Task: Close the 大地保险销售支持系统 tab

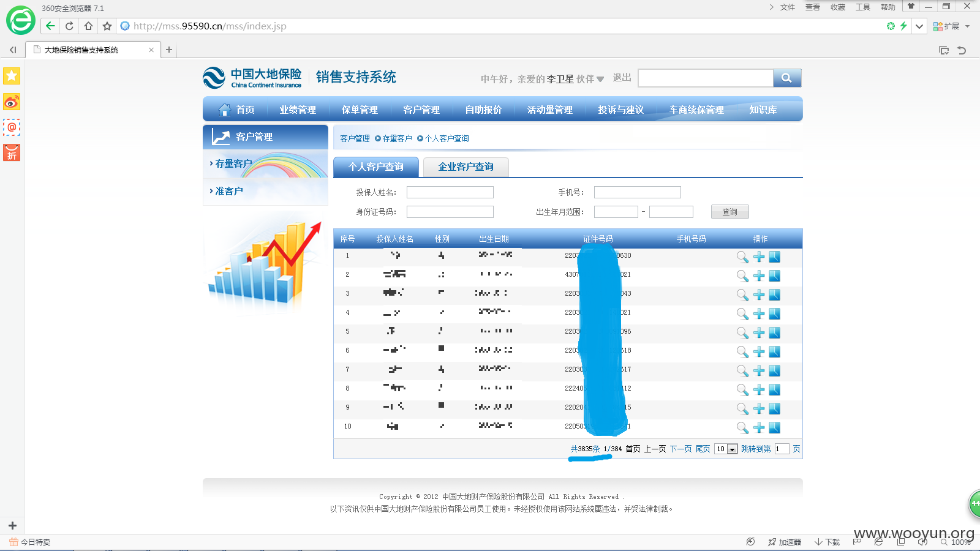Action: pos(151,50)
